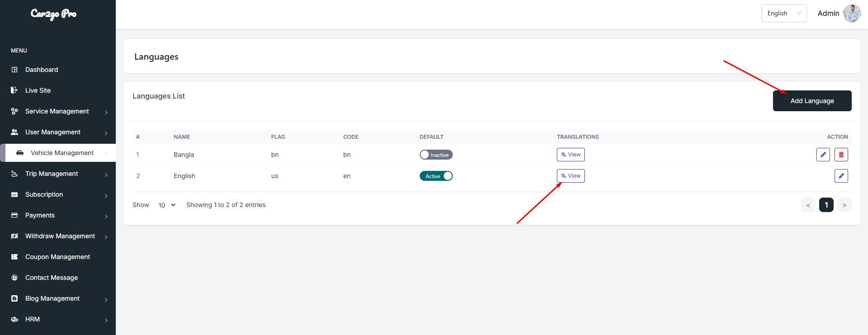Image resolution: width=868 pixels, height=335 pixels.
Task: Toggle the English Active default switch
Action: point(436,176)
